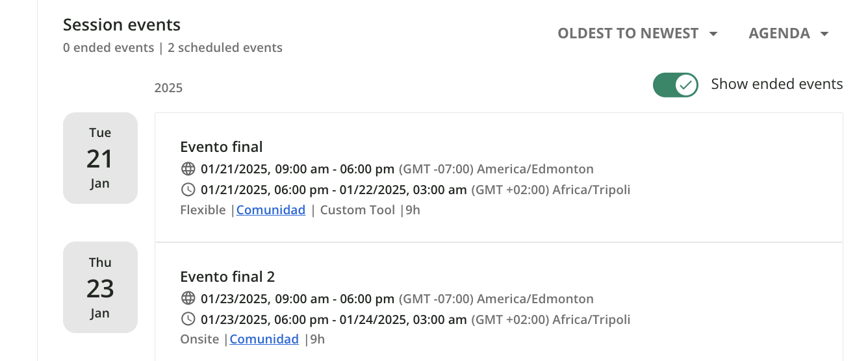Click arrow next to Agenda

coord(824,34)
